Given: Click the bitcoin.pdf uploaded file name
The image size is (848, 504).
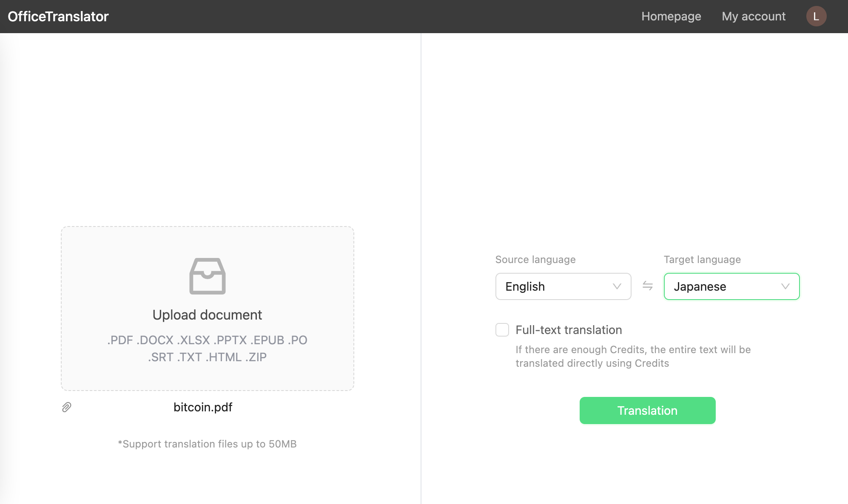Looking at the screenshot, I should [203, 407].
